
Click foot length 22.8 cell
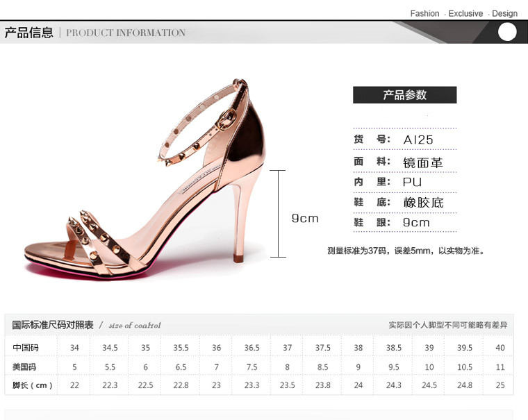[181, 385]
